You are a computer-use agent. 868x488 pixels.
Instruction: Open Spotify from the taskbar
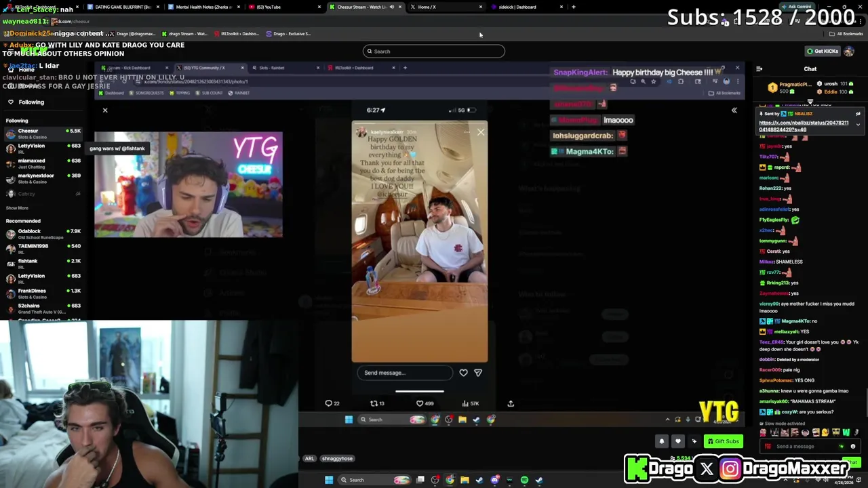(524, 480)
